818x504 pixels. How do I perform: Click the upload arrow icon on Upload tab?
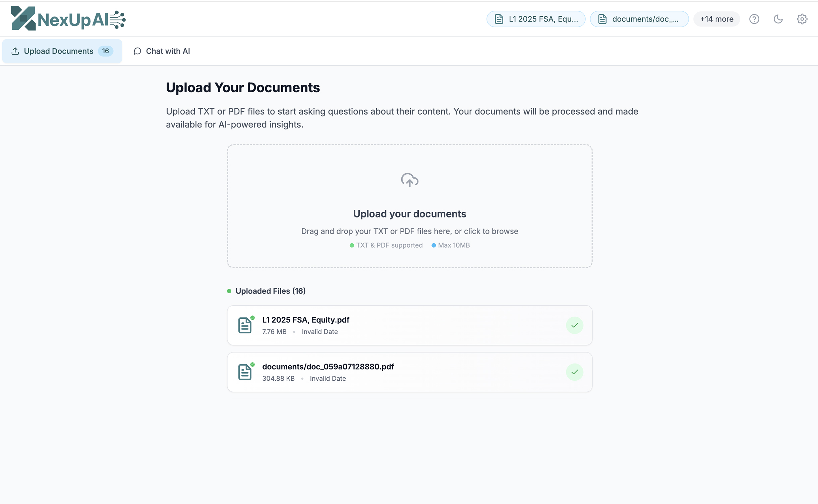pyautogui.click(x=15, y=51)
